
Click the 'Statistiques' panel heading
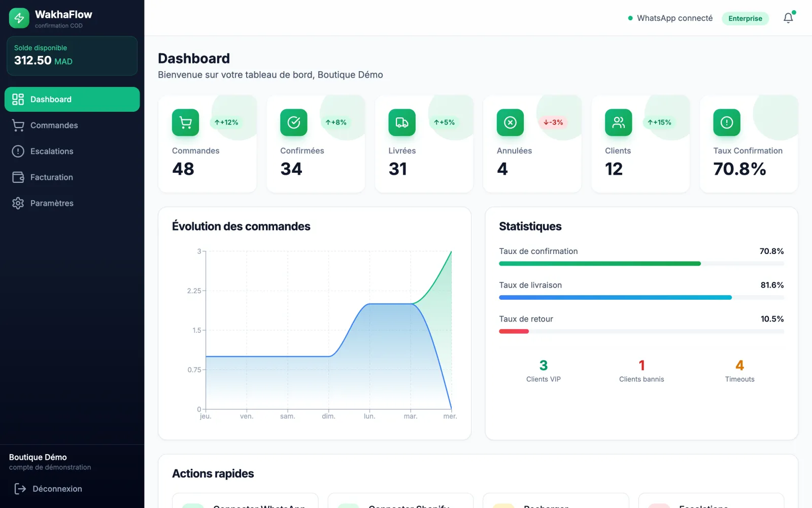tap(530, 227)
